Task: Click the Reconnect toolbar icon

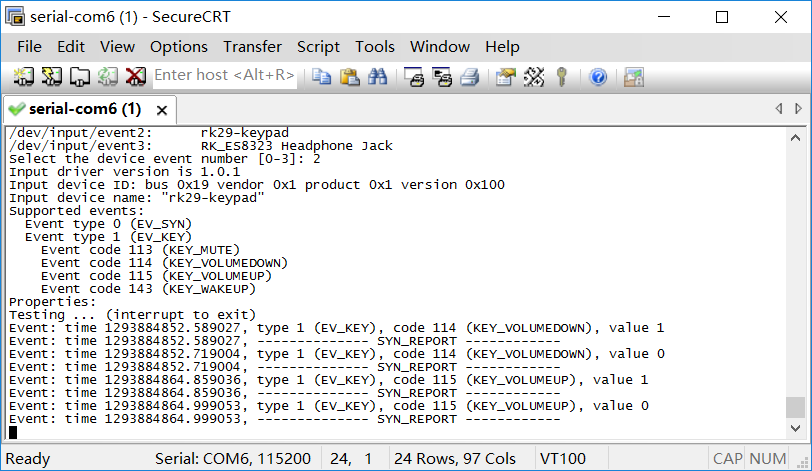Action: pyautogui.click(x=108, y=77)
